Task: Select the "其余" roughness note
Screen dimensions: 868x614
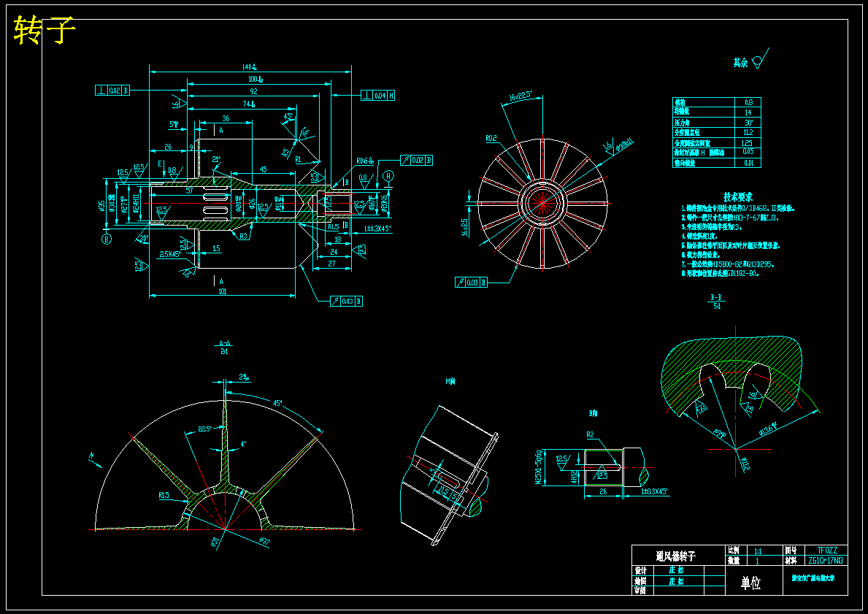Action: click(x=741, y=63)
